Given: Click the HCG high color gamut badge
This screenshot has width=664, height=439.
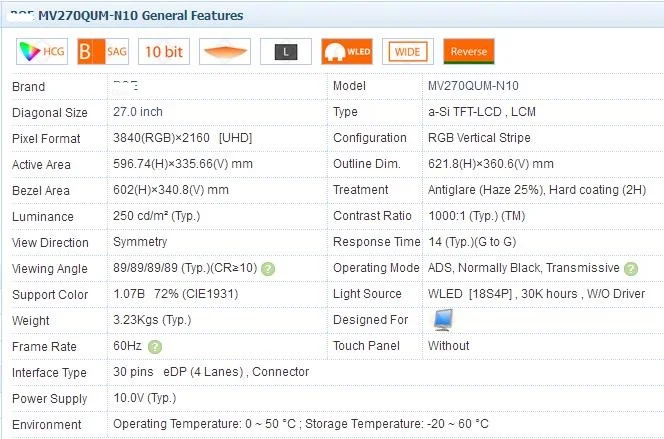Looking at the screenshot, I should pos(42,52).
